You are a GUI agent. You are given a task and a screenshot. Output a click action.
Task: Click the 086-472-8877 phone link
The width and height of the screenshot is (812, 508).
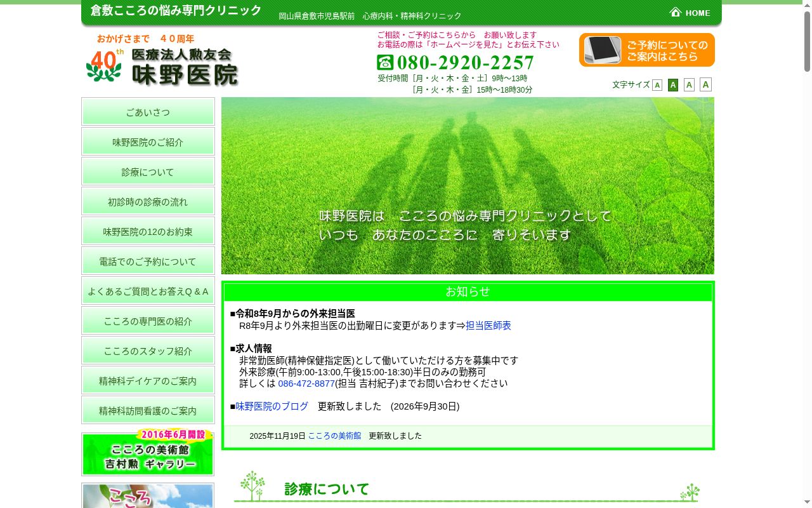click(306, 384)
